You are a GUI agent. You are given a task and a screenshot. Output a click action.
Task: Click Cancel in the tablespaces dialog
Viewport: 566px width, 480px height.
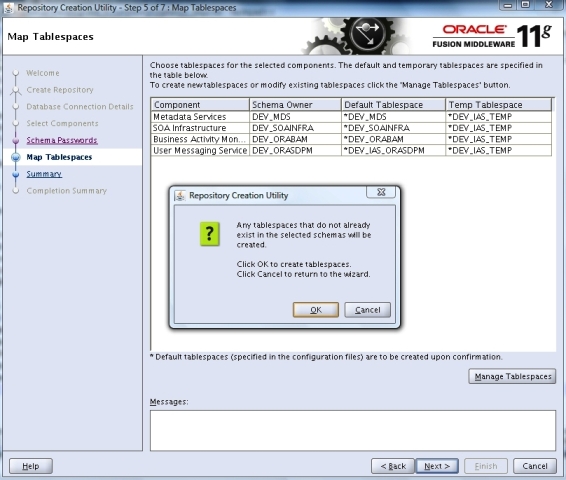367,310
